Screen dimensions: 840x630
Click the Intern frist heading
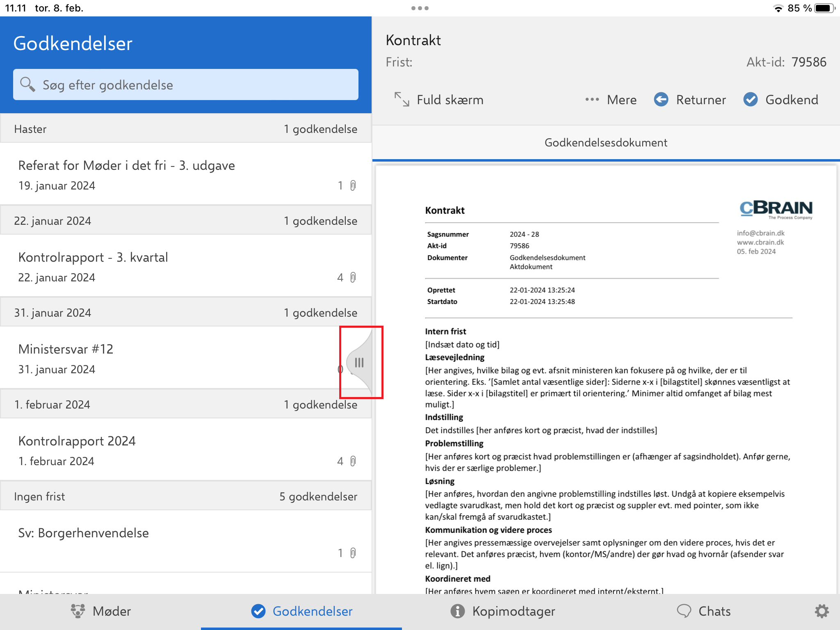click(x=445, y=331)
